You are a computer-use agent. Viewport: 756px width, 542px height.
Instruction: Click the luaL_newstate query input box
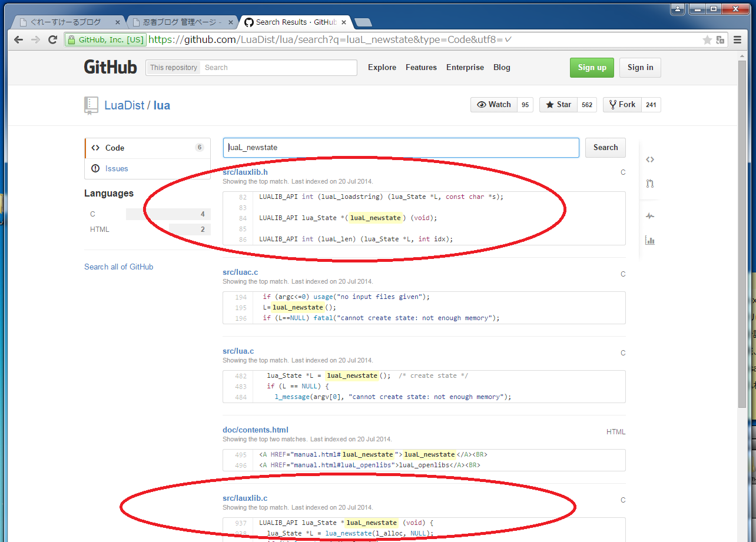(401, 148)
